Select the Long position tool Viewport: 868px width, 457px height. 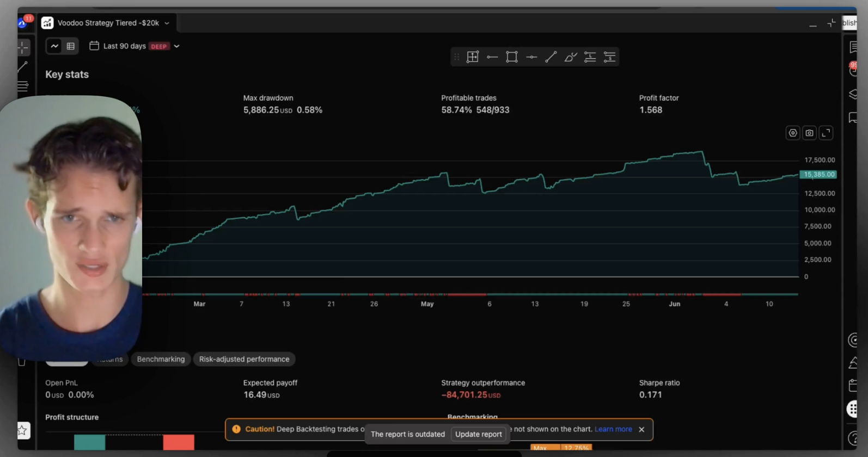(x=590, y=57)
